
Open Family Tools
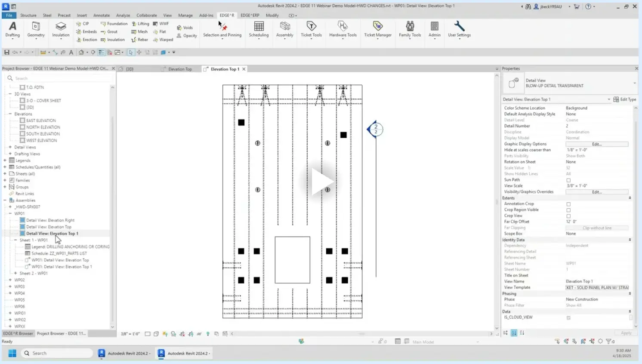(x=410, y=30)
